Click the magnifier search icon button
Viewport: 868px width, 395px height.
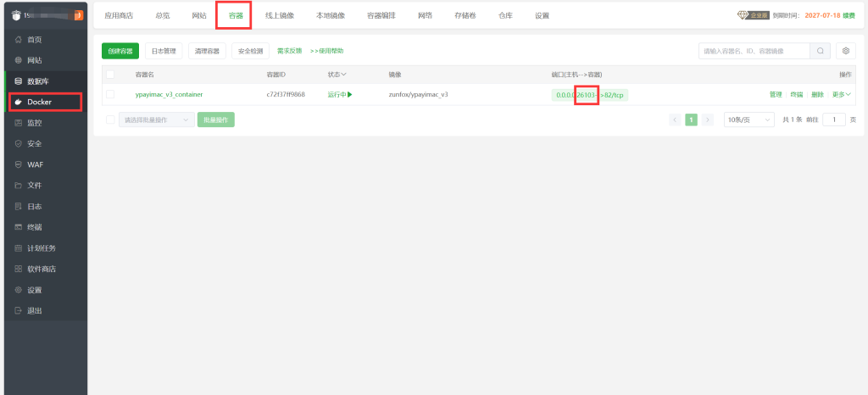click(820, 51)
